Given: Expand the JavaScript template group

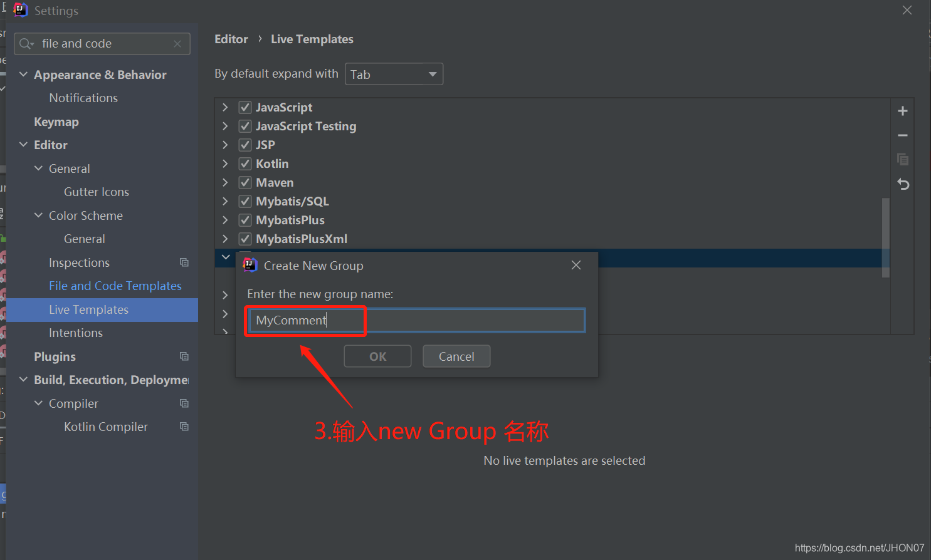Looking at the screenshot, I should tap(226, 107).
